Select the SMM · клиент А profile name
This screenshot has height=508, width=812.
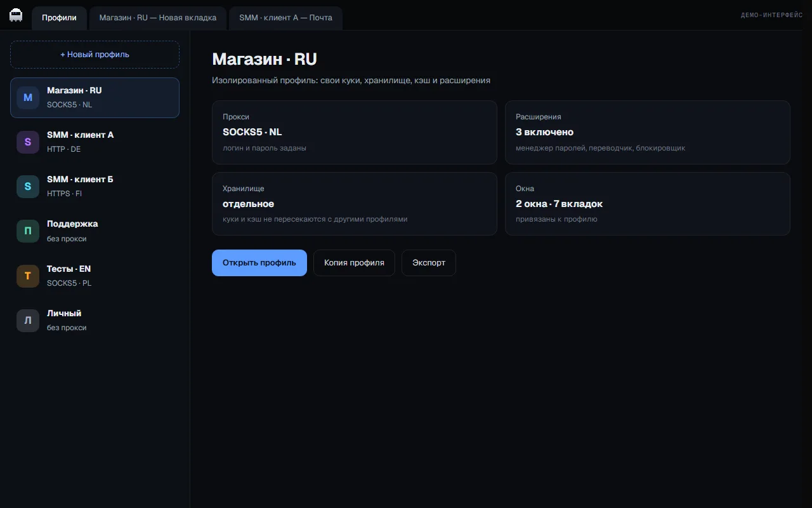[x=81, y=135]
